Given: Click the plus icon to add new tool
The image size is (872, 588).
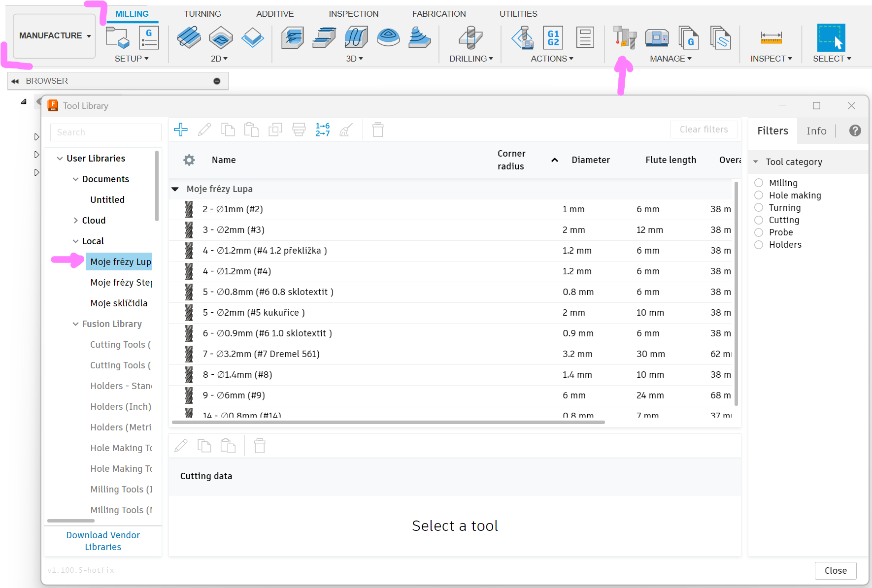Looking at the screenshot, I should [181, 130].
